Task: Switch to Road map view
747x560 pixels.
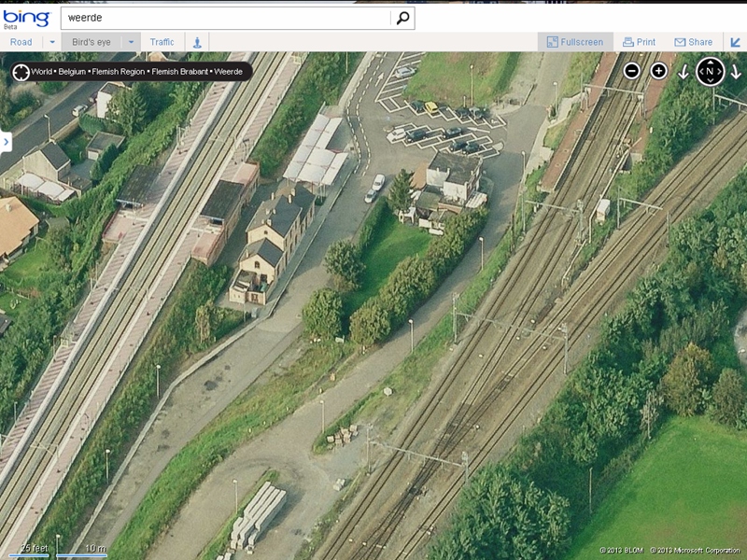Action: [21, 42]
